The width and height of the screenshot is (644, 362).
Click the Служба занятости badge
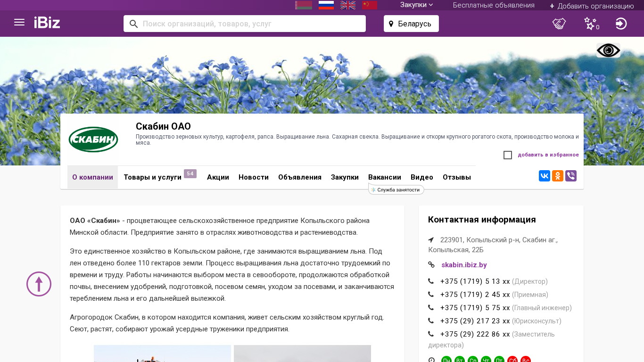[x=396, y=190]
